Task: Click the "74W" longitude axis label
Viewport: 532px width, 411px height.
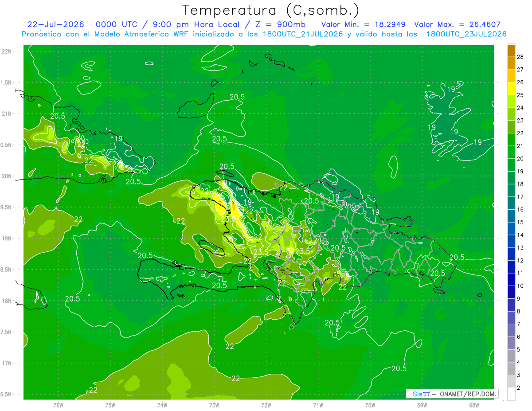Action: 162,405
